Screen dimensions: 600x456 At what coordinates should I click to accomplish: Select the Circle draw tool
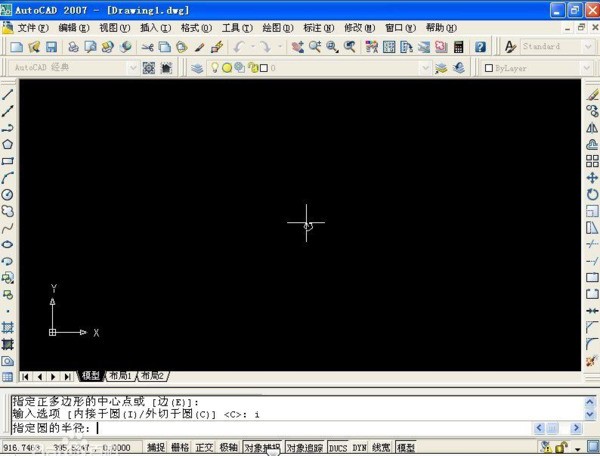click(8, 194)
